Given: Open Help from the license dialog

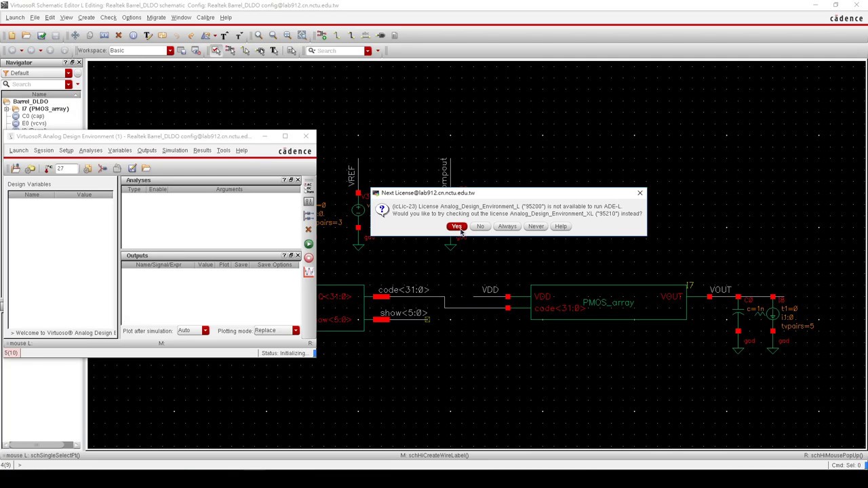Looking at the screenshot, I should click(x=561, y=226).
